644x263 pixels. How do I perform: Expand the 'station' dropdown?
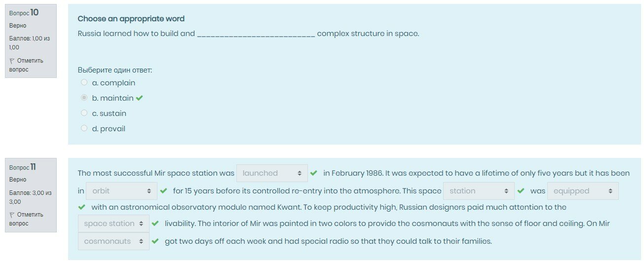(x=479, y=191)
